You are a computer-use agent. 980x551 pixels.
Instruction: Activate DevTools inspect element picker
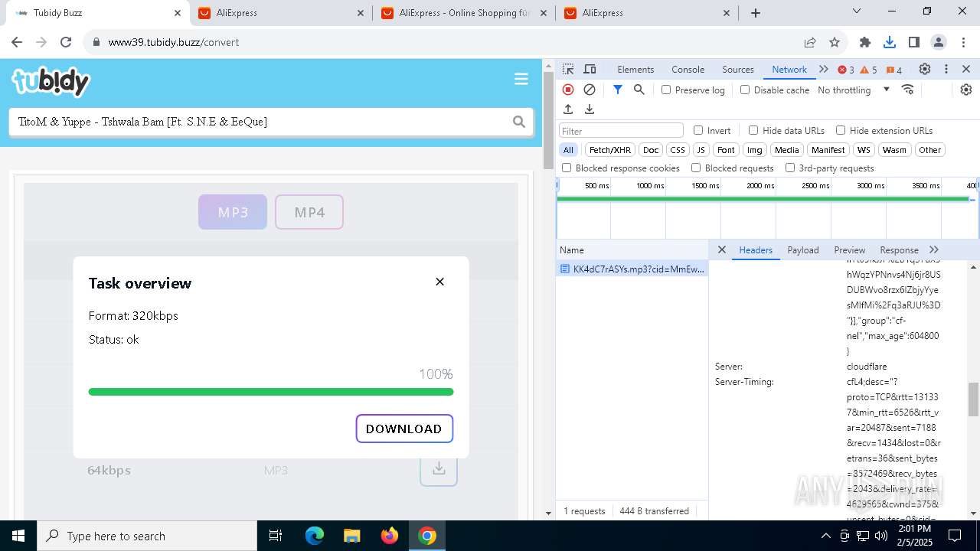coord(568,69)
